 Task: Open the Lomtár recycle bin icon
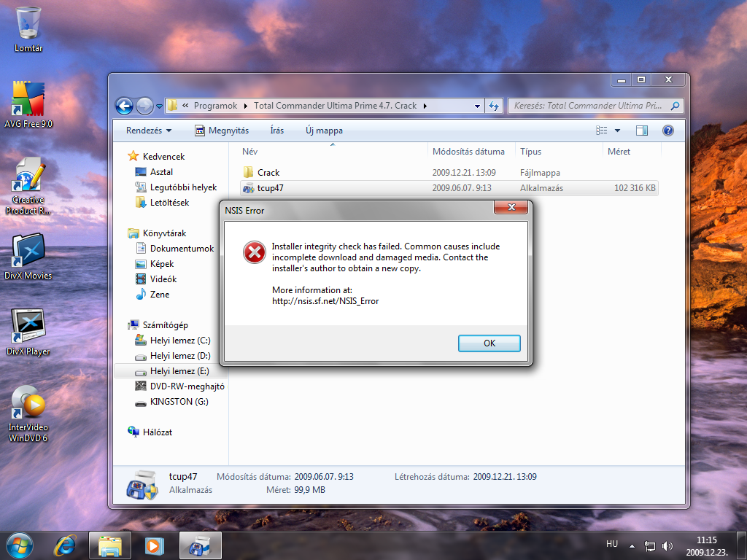click(x=28, y=29)
